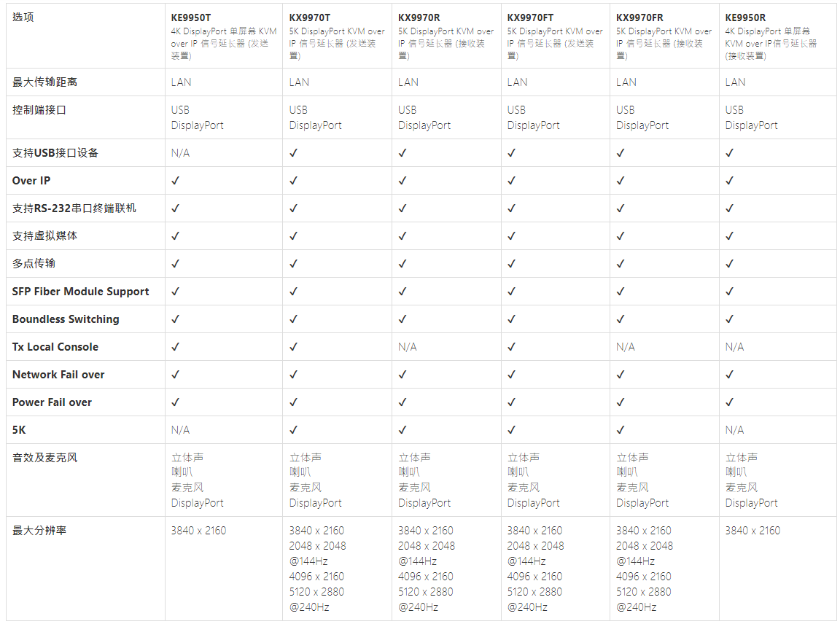Click 3840 x 2160 resolution under KE9950R

752,531
